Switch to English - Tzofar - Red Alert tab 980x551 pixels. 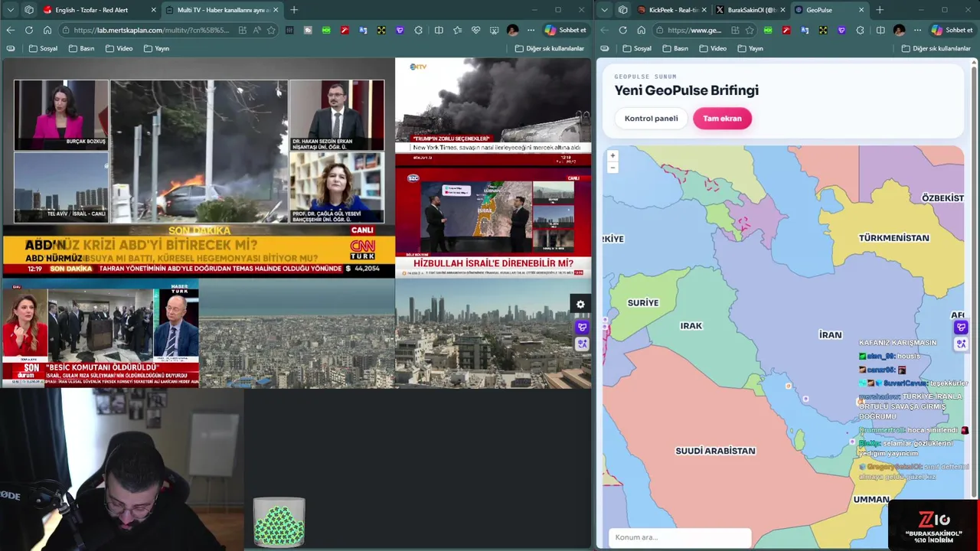click(100, 10)
